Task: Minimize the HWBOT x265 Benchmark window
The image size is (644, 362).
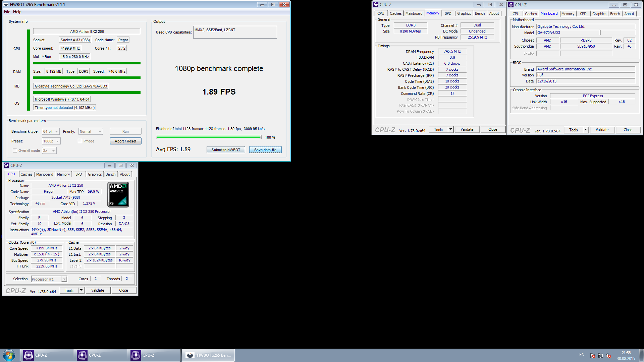Action: [x=262, y=4]
